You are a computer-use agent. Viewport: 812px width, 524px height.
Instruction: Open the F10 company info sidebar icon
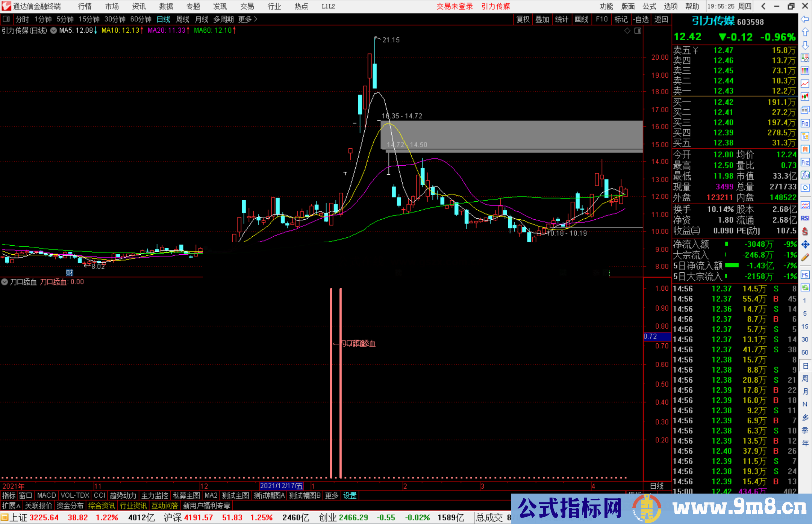pos(805,124)
